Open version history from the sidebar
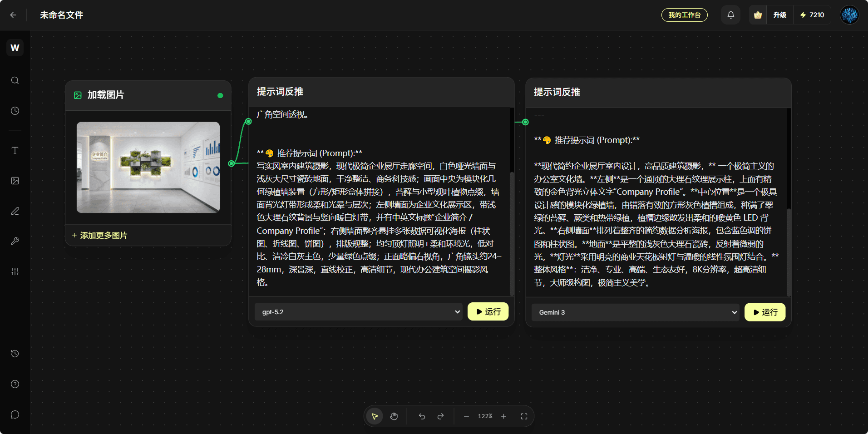This screenshot has height=434, width=868. (14, 354)
